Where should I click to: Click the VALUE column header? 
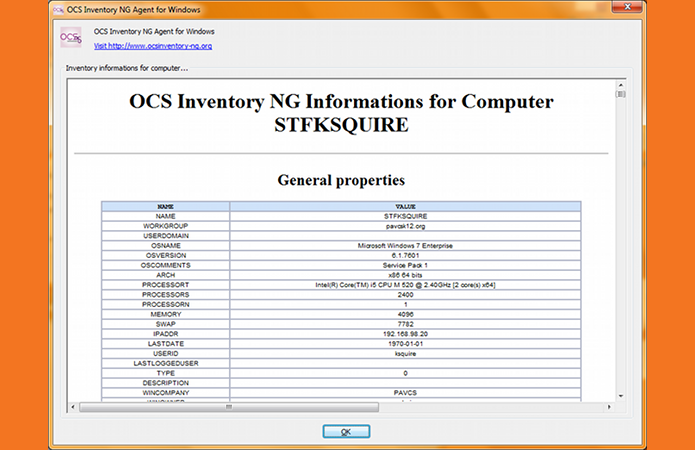[x=405, y=207]
